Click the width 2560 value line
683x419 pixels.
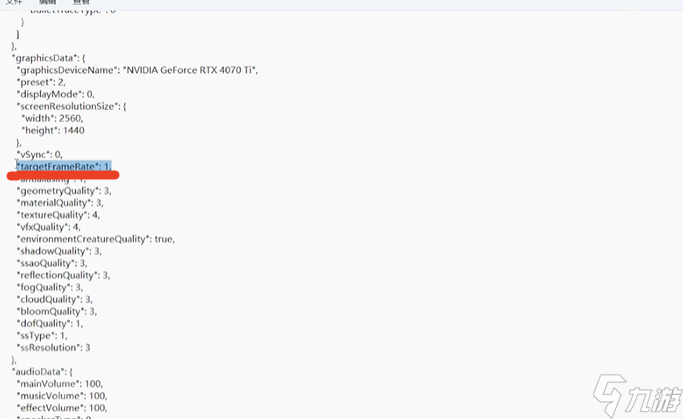point(52,118)
